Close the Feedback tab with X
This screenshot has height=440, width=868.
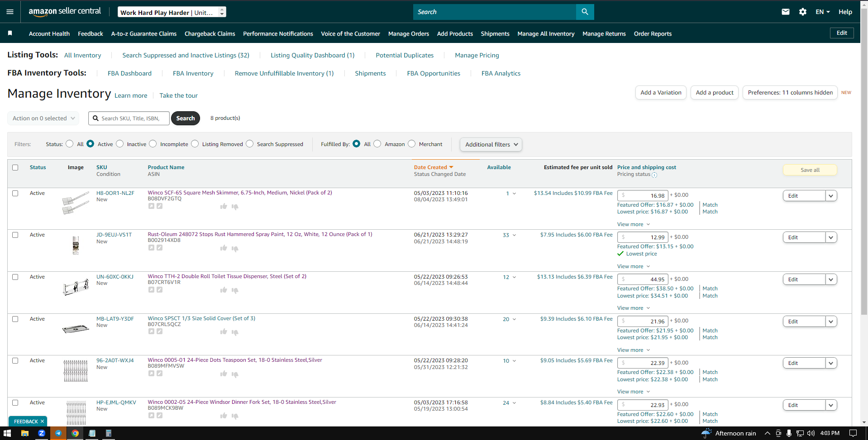pos(42,421)
